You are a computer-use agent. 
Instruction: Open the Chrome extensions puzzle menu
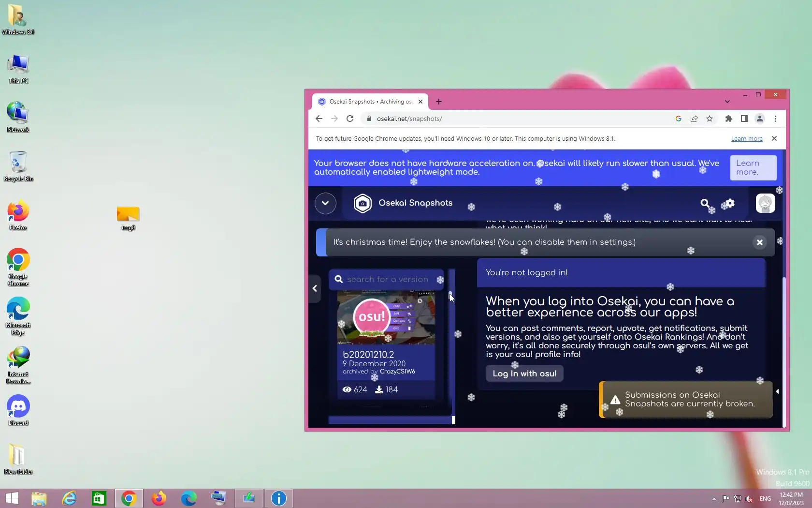729,119
